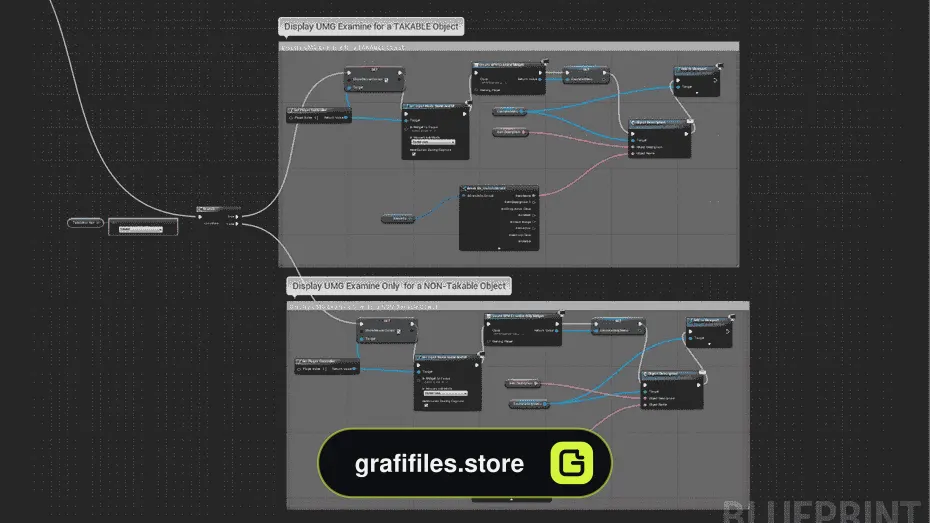Screen dimensions: 930x523
Task: Select the Create Widget node title in NON-Takable group
Action: (523, 316)
